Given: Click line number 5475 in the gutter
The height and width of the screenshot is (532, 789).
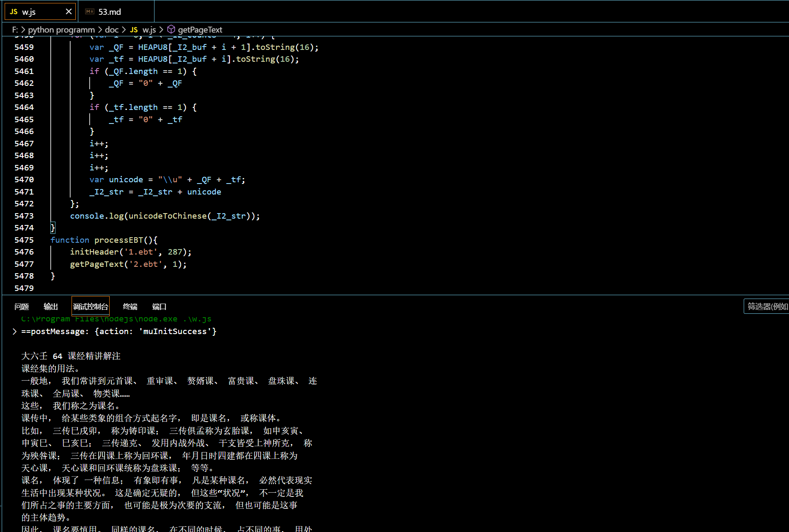Looking at the screenshot, I should click(x=24, y=240).
